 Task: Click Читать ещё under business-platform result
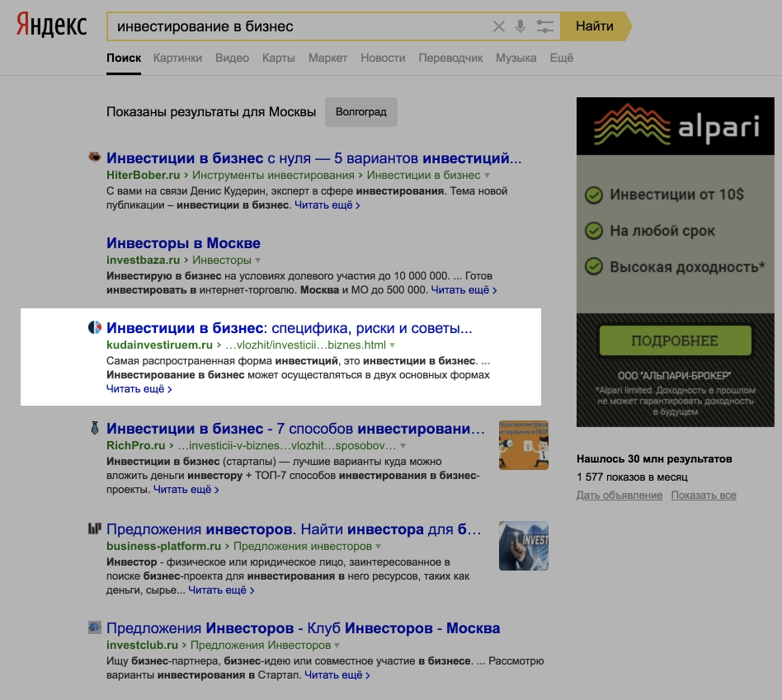coord(221,590)
